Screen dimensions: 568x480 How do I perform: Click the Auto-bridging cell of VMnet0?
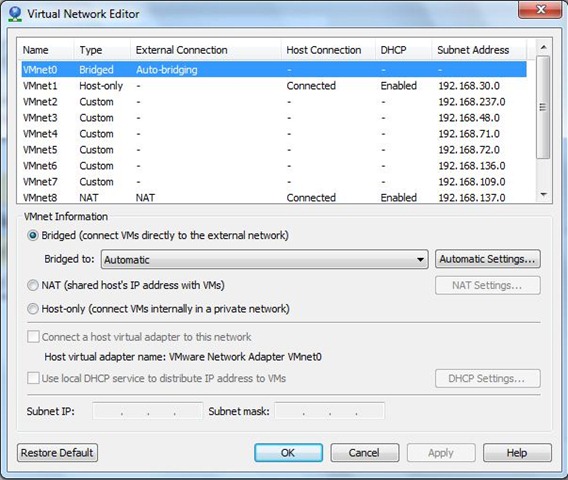pos(167,70)
